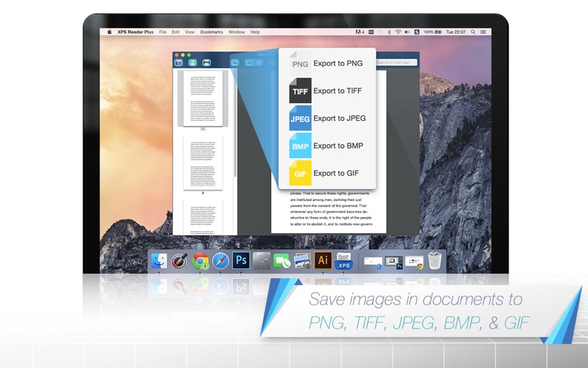Launch Google Chrome from the Dock
This screenshot has width=588, height=368.
click(x=200, y=261)
